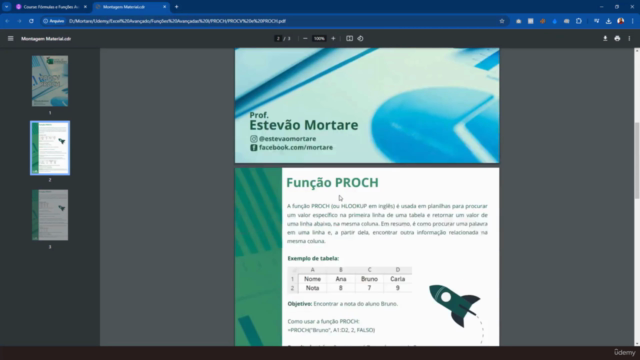Print the PDF document
Screen dimensions: 640x360
[617, 38]
